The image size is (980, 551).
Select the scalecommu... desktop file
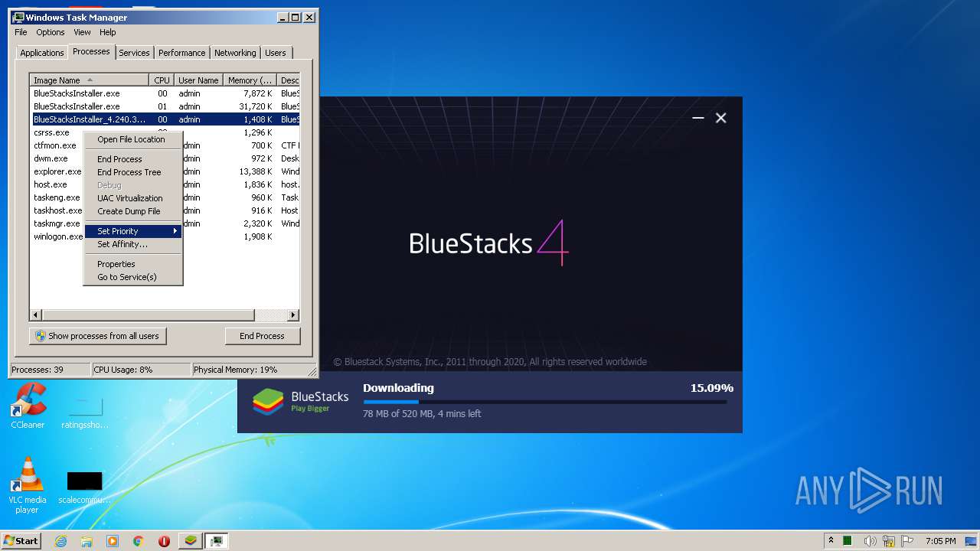tap(84, 487)
